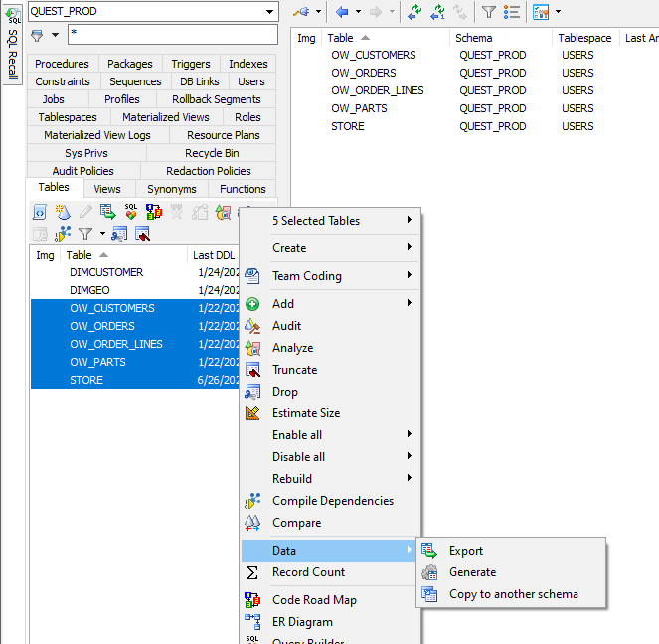Viewport: 659px width, 644px height.
Task: Switch to the Views tab
Action: click(x=107, y=189)
